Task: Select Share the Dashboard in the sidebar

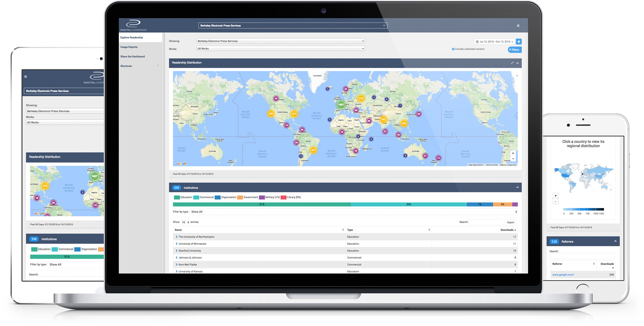Action: click(133, 57)
